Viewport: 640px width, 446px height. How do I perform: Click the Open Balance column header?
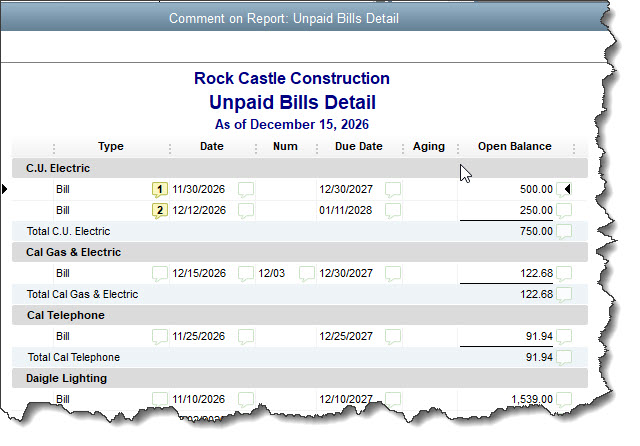click(x=514, y=147)
